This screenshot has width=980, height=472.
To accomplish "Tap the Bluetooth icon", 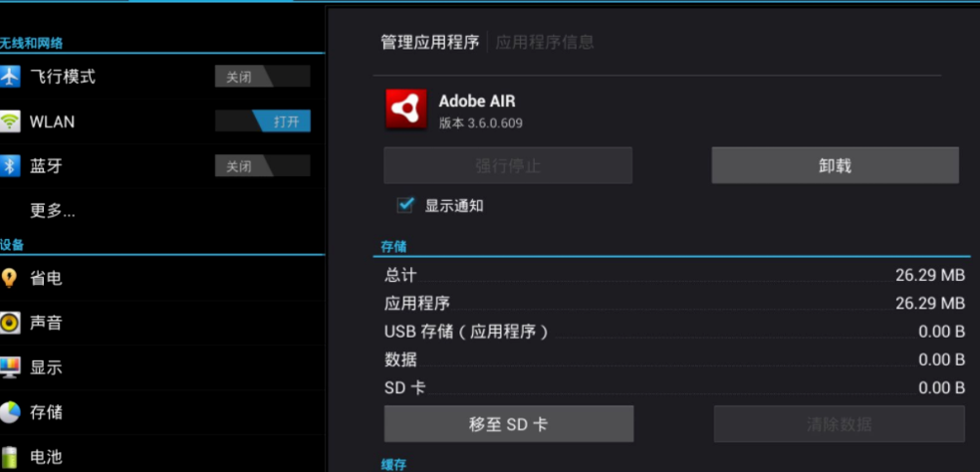I will pyautogui.click(x=9, y=166).
